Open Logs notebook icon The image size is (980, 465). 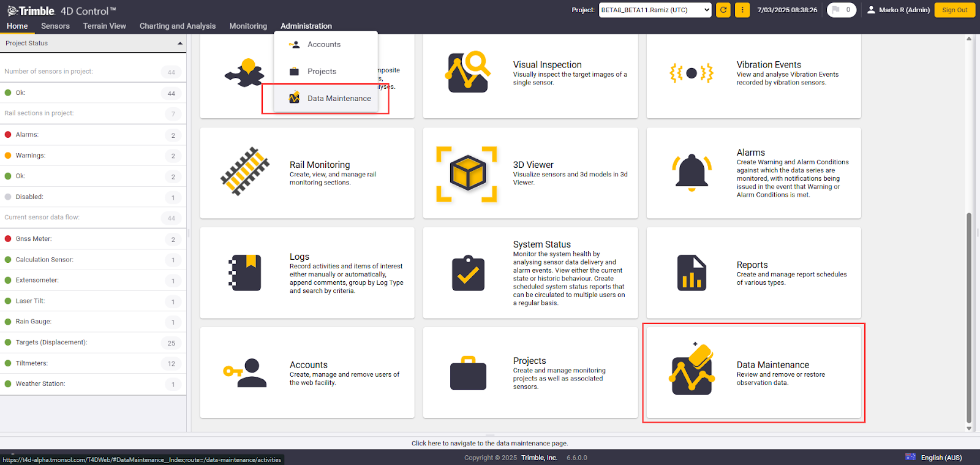(245, 273)
